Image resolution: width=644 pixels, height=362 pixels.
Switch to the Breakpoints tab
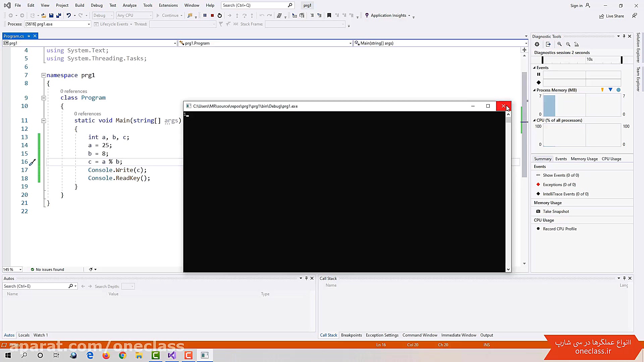tap(352, 335)
